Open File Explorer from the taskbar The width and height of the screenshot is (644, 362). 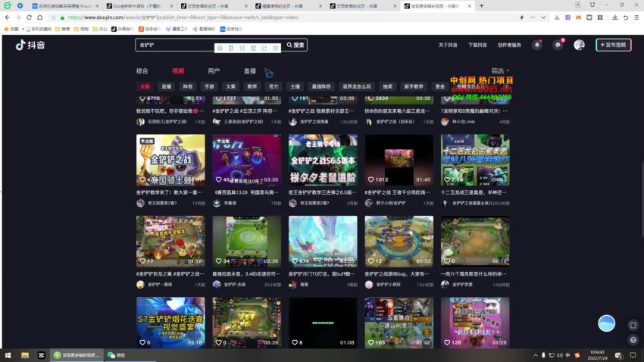(x=25, y=355)
